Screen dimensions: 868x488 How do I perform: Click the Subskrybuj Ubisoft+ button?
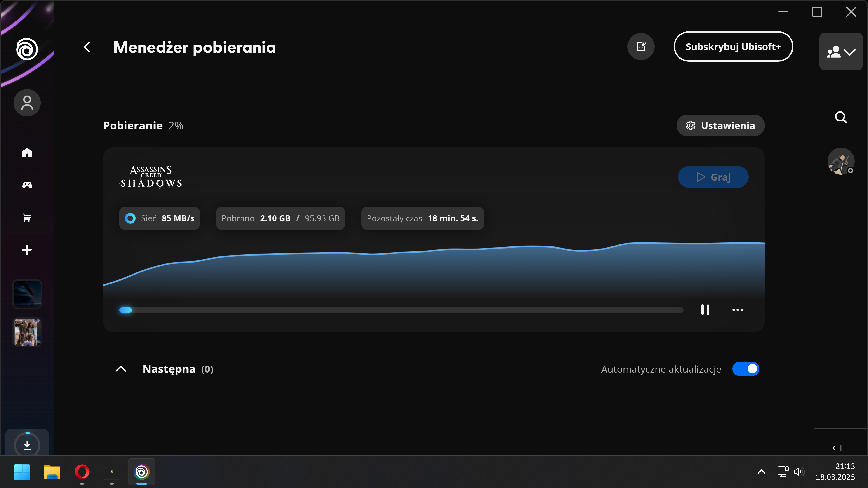pyautogui.click(x=733, y=47)
